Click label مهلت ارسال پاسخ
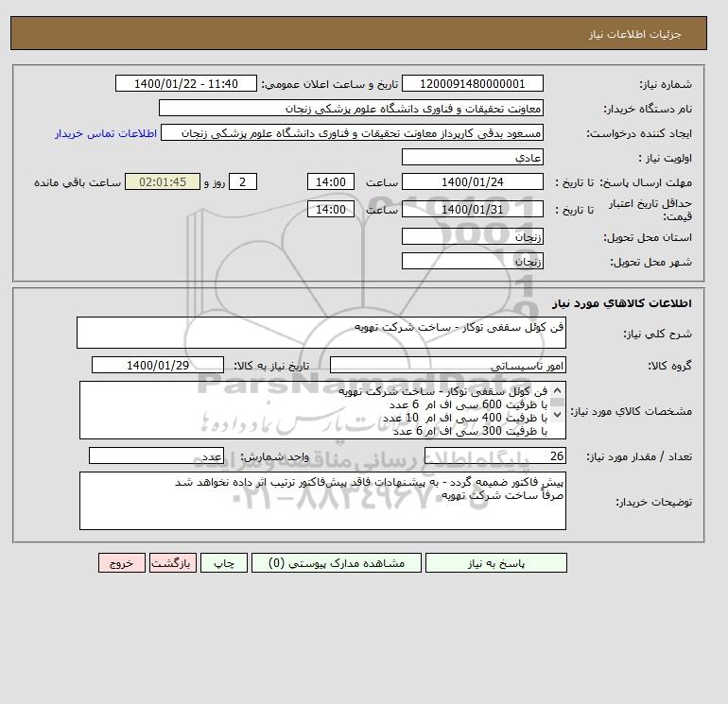 click(645, 182)
